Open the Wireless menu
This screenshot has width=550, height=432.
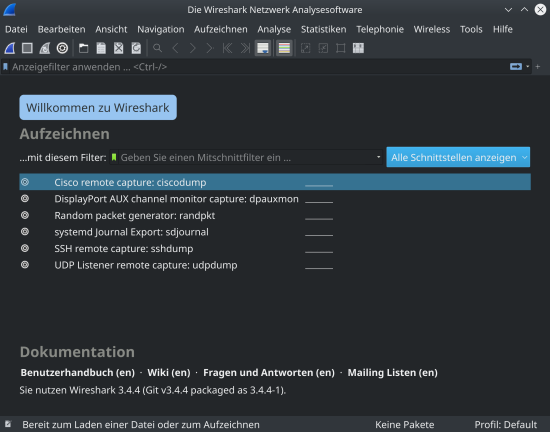(432, 29)
